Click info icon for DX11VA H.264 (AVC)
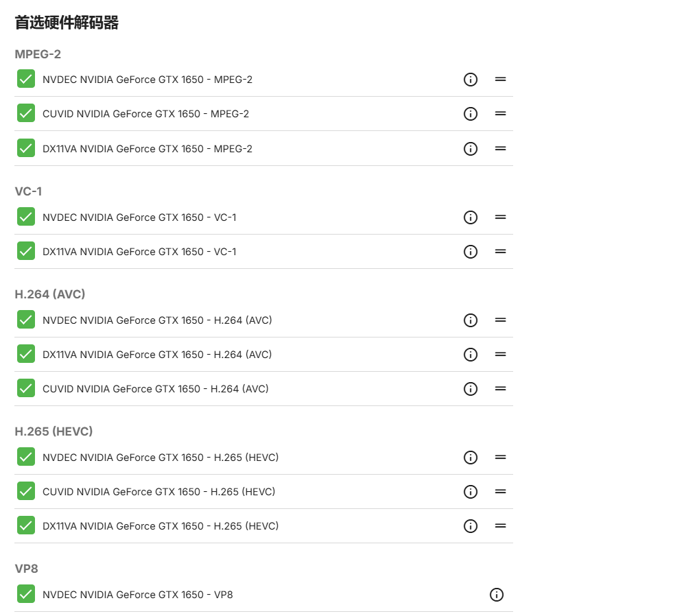Viewport: 673px width, 616px height. 471,355
